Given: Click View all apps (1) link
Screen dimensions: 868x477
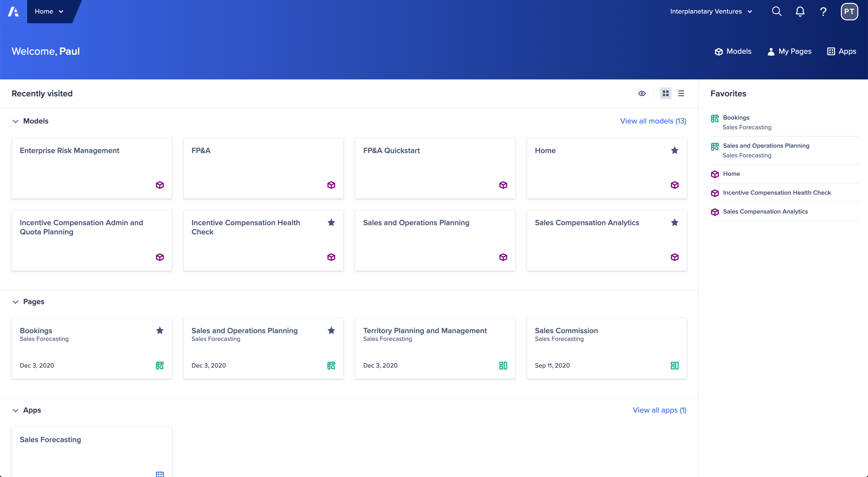Looking at the screenshot, I should tap(659, 409).
